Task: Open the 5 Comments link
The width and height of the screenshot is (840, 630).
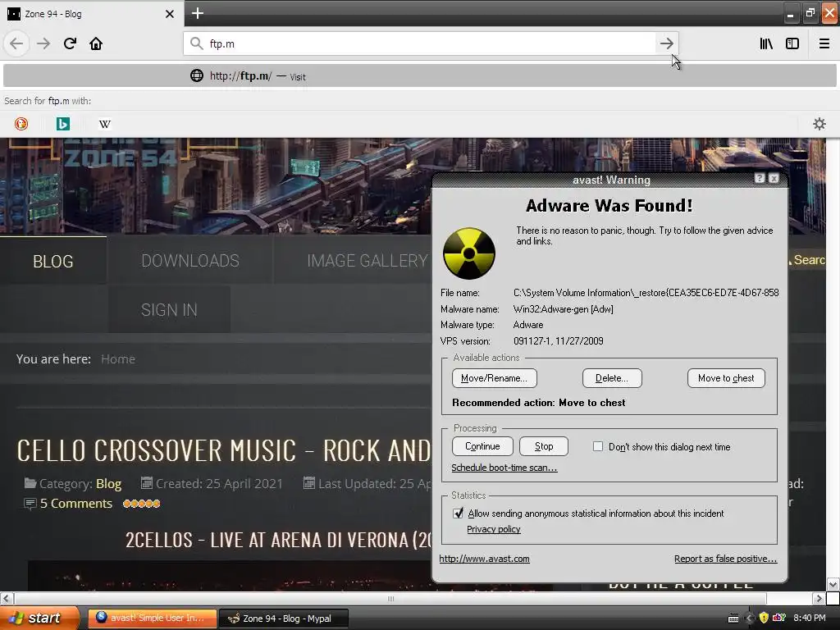Action: (x=76, y=504)
